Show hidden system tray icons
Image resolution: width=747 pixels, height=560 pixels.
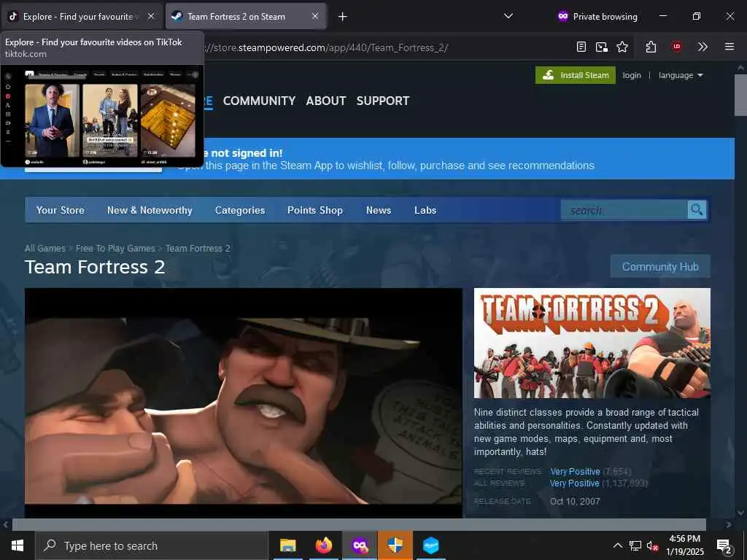(617, 545)
